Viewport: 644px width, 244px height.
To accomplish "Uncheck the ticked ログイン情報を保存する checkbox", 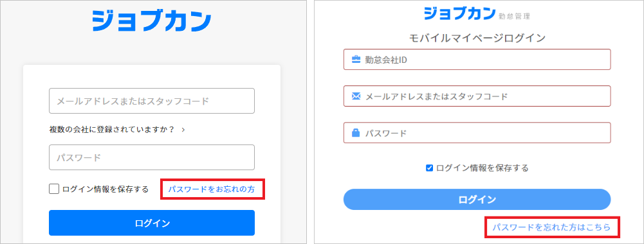I will [x=430, y=168].
